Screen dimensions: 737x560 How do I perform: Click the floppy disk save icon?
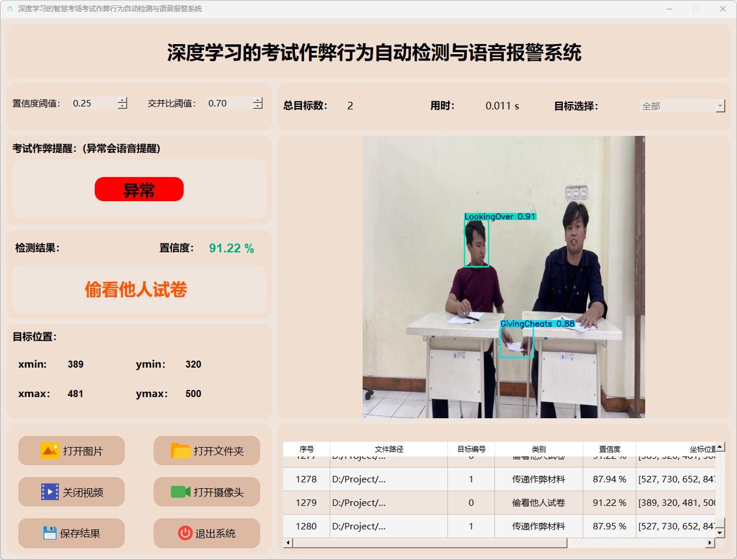(49, 533)
